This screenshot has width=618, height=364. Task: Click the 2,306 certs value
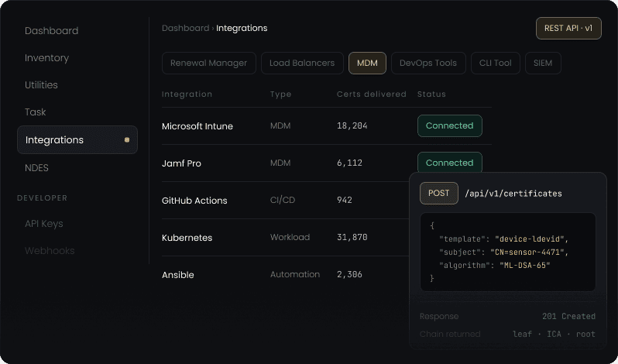coord(349,275)
